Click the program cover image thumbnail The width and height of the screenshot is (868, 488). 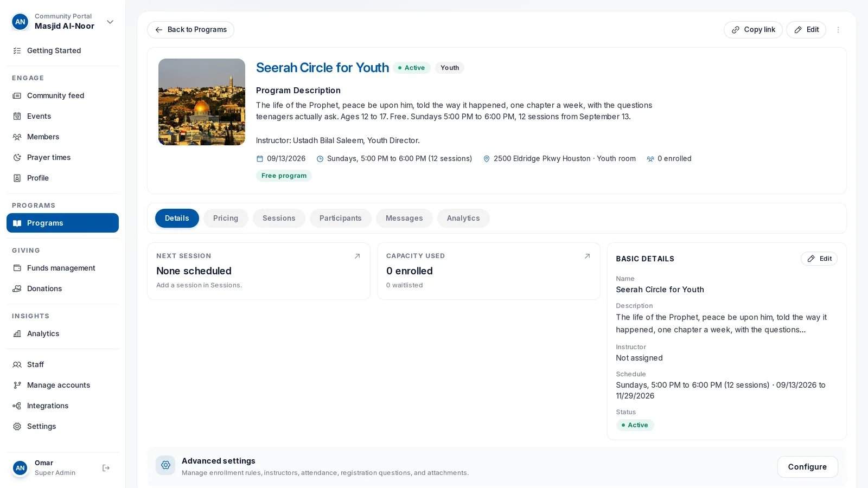202,102
